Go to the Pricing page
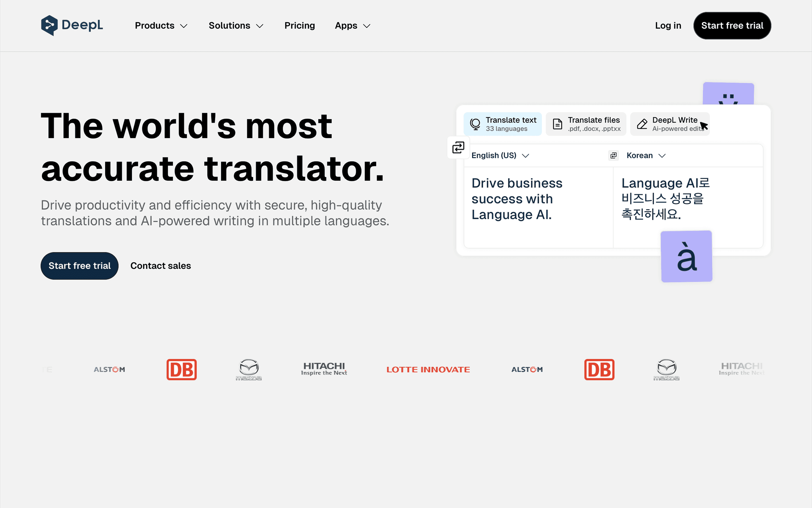Screen dimensions: 812x508 pos(300,25)
